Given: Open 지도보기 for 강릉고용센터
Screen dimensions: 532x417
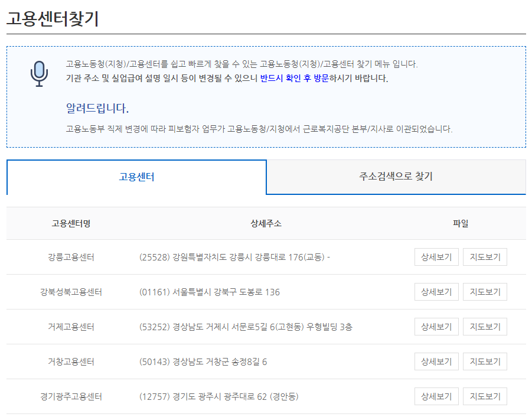Looking at the screenshot, I should click(x=485, y=257).
